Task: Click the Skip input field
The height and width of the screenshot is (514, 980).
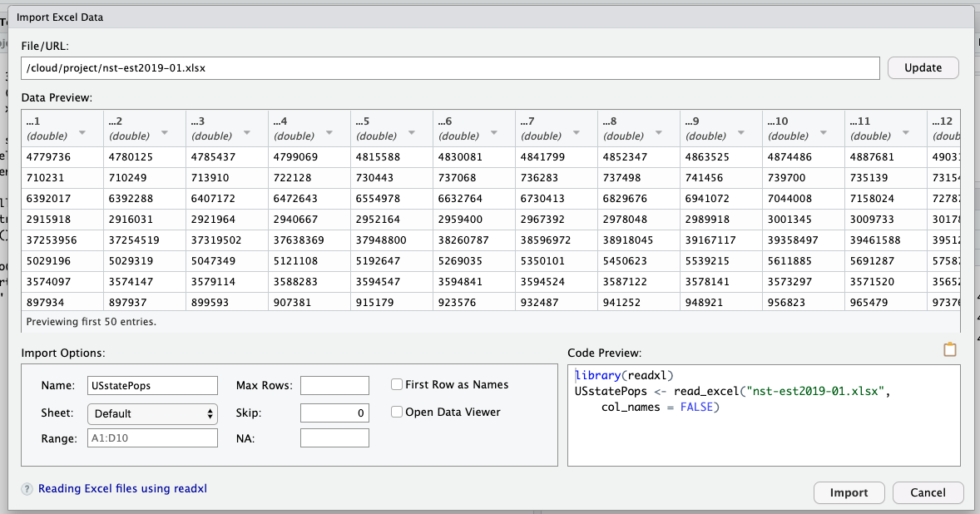Action: [334, 411]
